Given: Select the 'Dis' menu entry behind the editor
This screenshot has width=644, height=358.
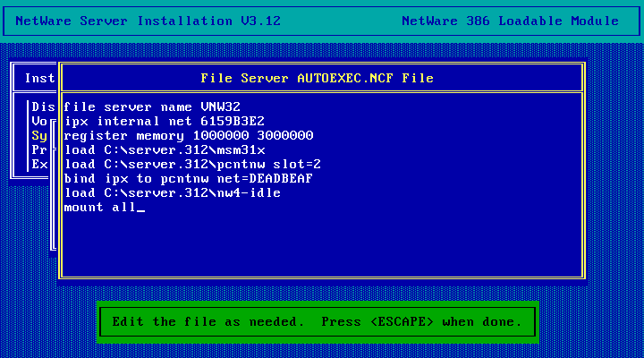Looking at the screenshot, I should click(x=43, y=107).
